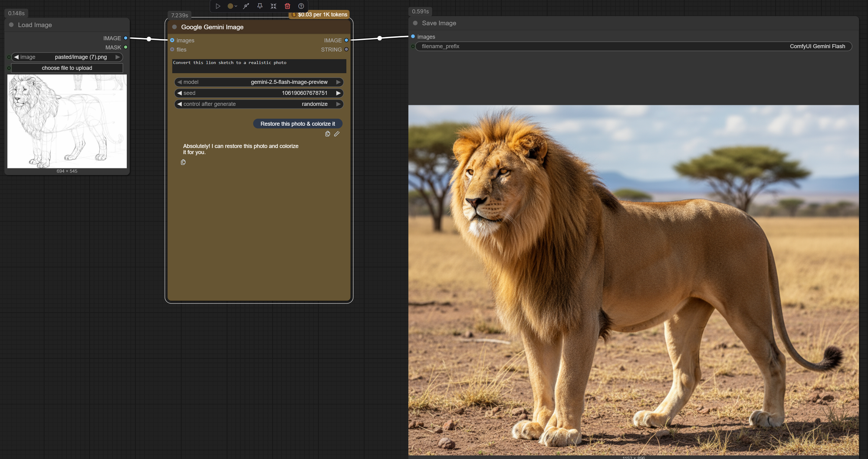Copy the response text with its copy icon
The width and height of the screenshot is (868, 459).
183,162
